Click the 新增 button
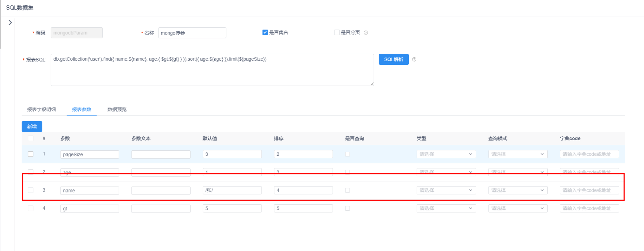644x251 pixels. pos(32,127)
